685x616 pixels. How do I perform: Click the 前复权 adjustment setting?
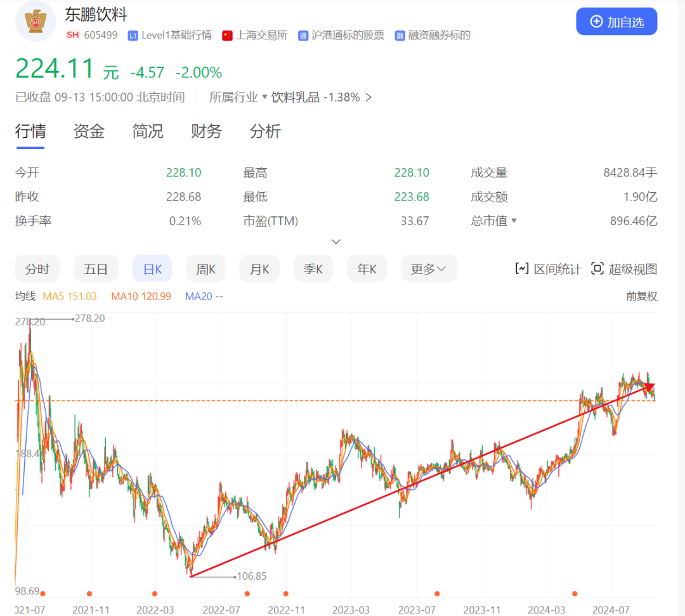641,296
